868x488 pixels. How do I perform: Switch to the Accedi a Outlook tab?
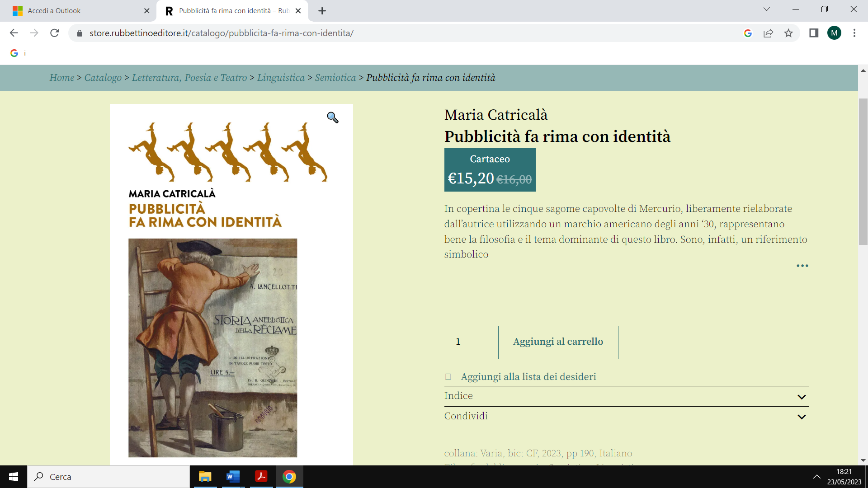click(77, 11)
